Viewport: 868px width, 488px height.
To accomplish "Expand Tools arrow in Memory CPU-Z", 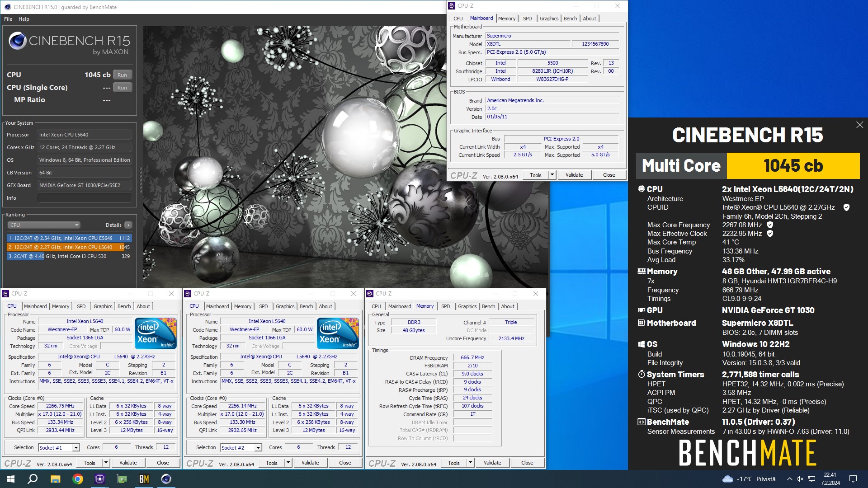I will point(470,463).
